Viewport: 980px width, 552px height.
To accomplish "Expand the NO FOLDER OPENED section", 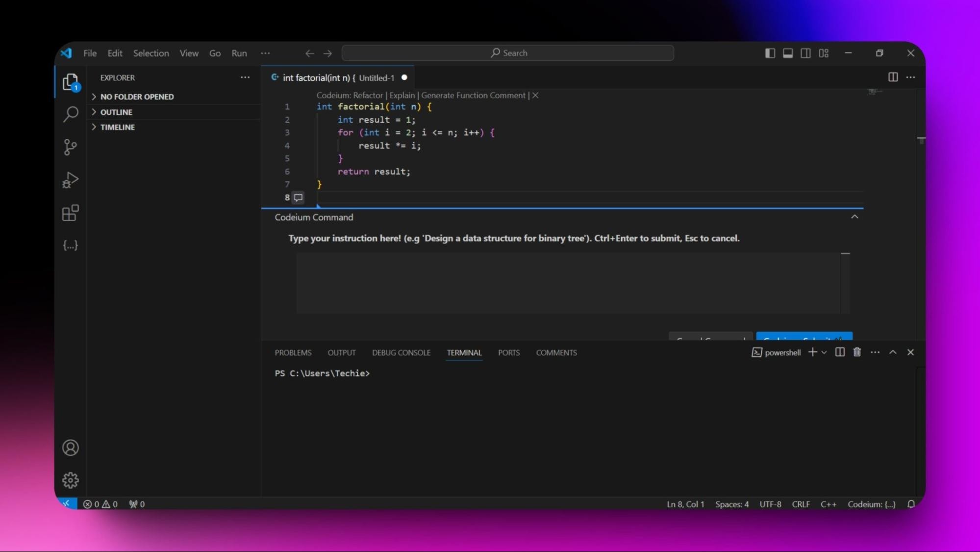I will coord(174,97).
